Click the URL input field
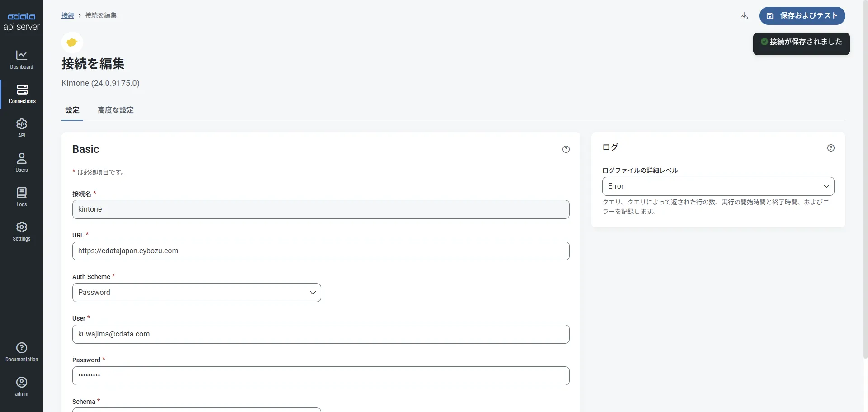This screenshot has height=412, width=868. (x=321, y=251)
